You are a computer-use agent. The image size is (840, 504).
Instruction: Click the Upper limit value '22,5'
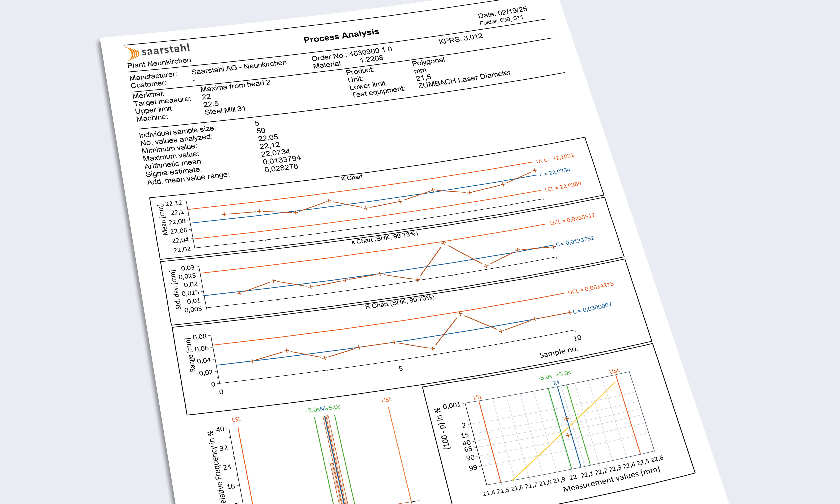(211, 104)
